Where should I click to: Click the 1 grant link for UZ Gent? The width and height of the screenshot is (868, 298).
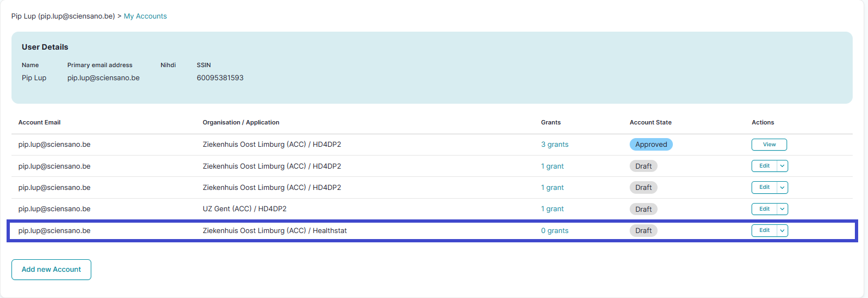pyautogui.click(x=552, y=209)
